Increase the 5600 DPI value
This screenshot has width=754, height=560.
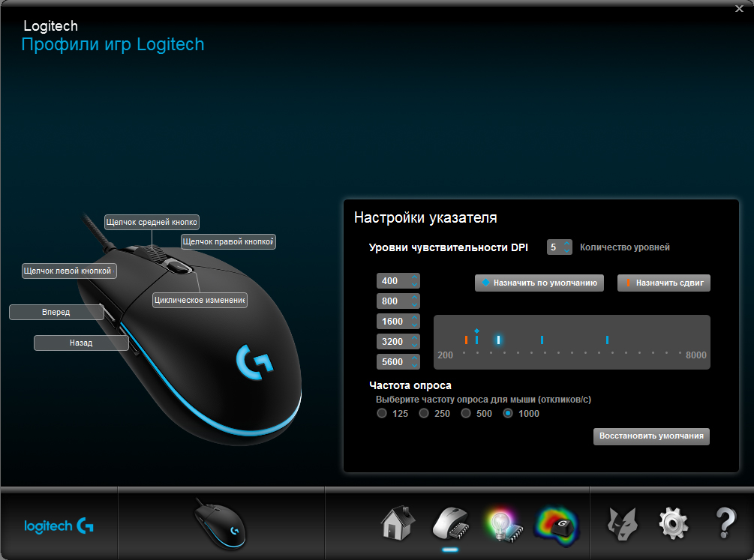click(414, 358)
